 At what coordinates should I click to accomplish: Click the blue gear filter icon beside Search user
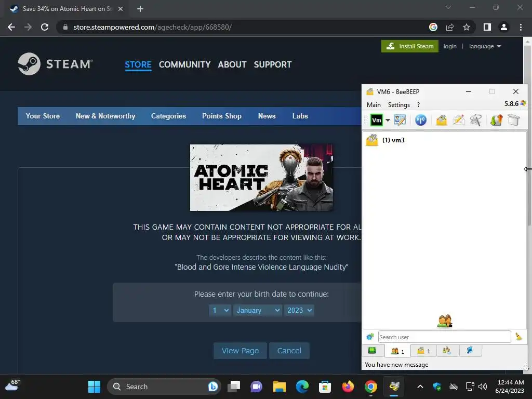pyautogui.click(x=370, y=337)
